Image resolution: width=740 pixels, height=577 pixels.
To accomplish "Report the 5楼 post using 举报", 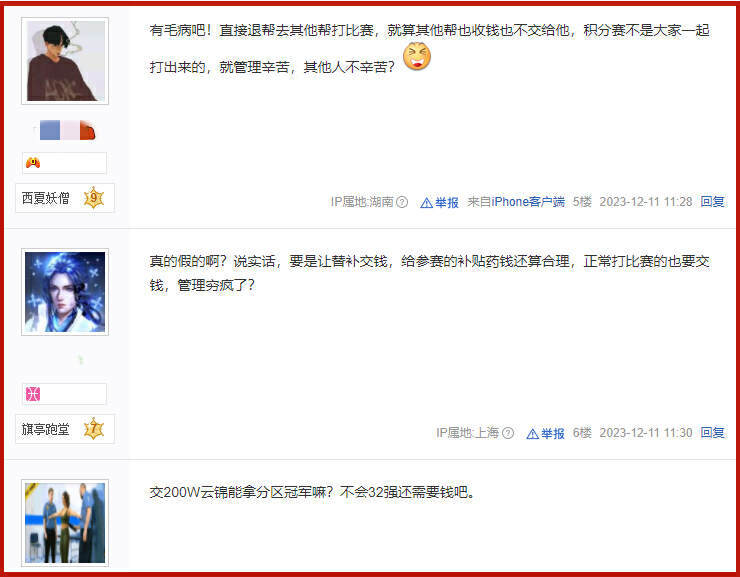I will (440, 202).
